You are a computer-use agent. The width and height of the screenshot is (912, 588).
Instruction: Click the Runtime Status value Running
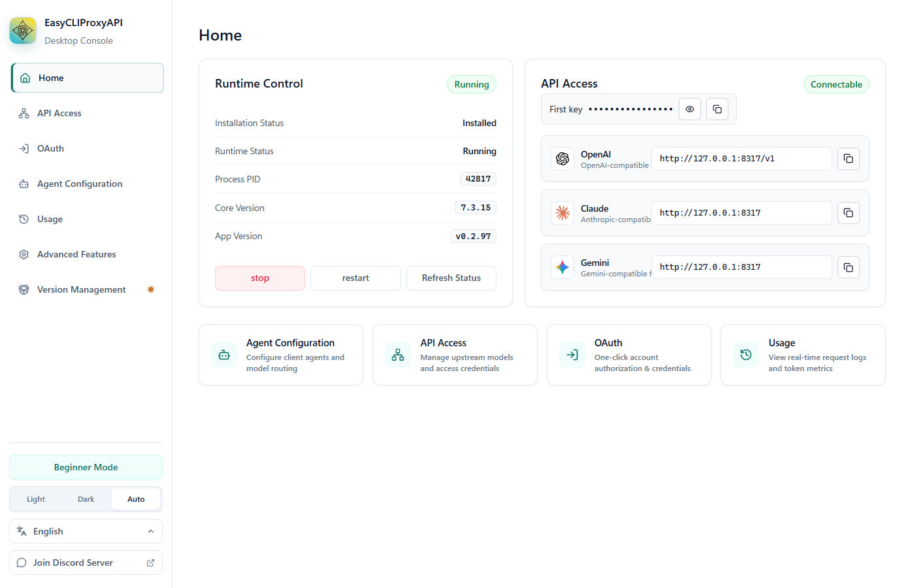(x=480, y=151)
